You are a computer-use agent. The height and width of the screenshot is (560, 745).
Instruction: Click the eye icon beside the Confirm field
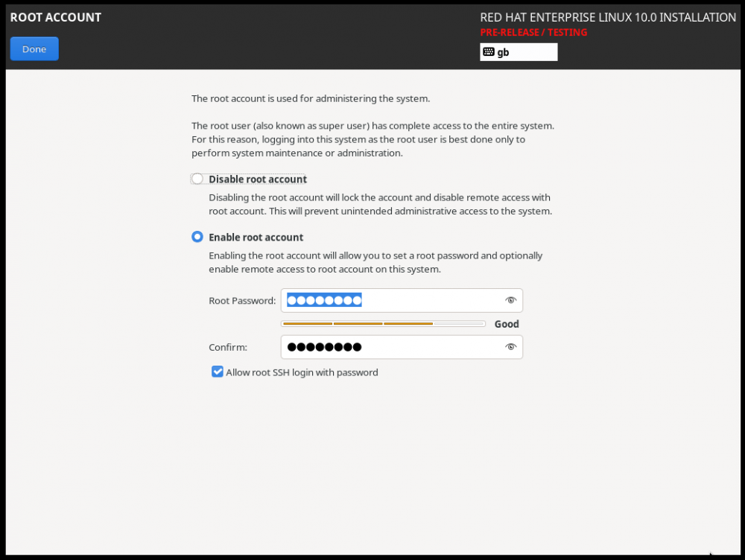click(511, 346)
